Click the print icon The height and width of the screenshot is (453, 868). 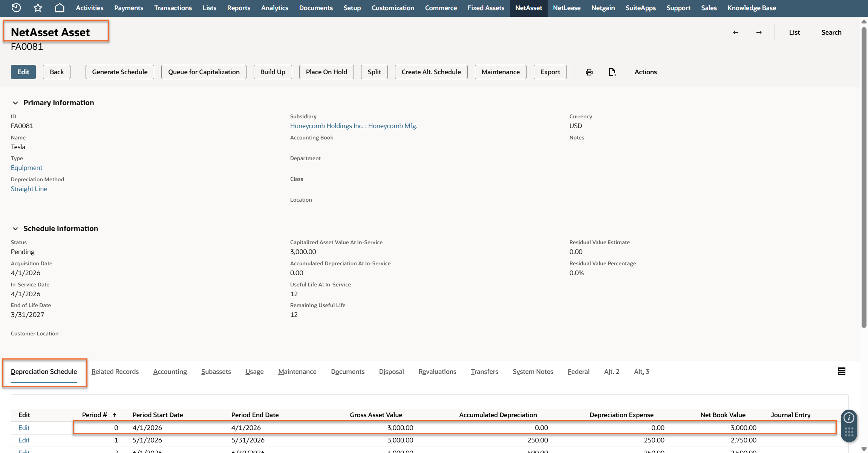[x=589, y=72]
